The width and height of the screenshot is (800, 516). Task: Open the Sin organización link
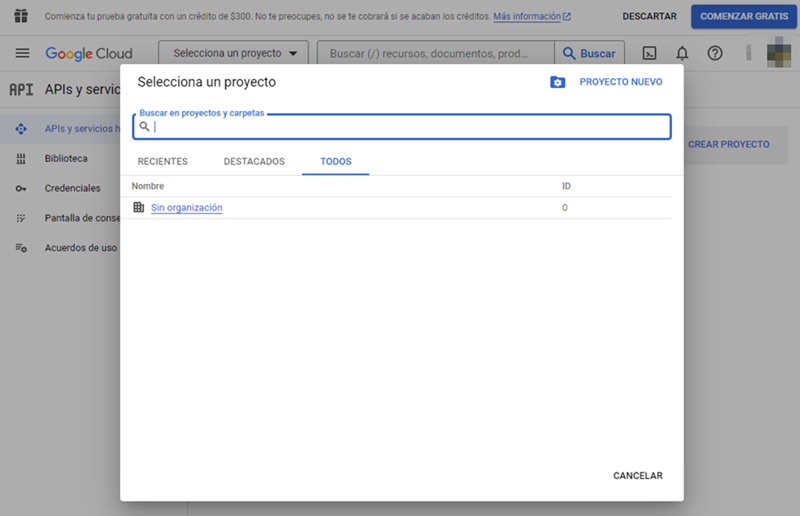coord(187,207)
